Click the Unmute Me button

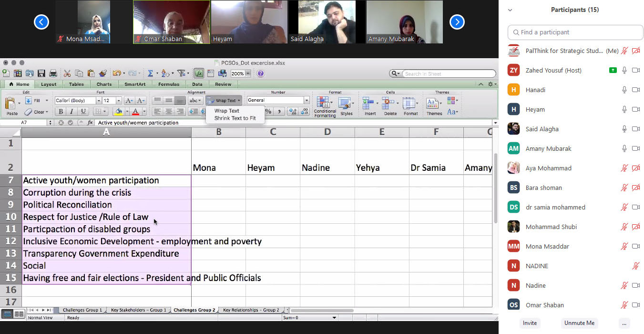pos(579,323)
